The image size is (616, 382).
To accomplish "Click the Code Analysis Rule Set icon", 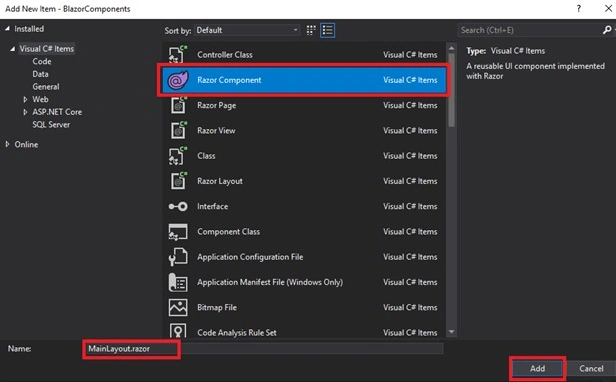I will (178, 331).
